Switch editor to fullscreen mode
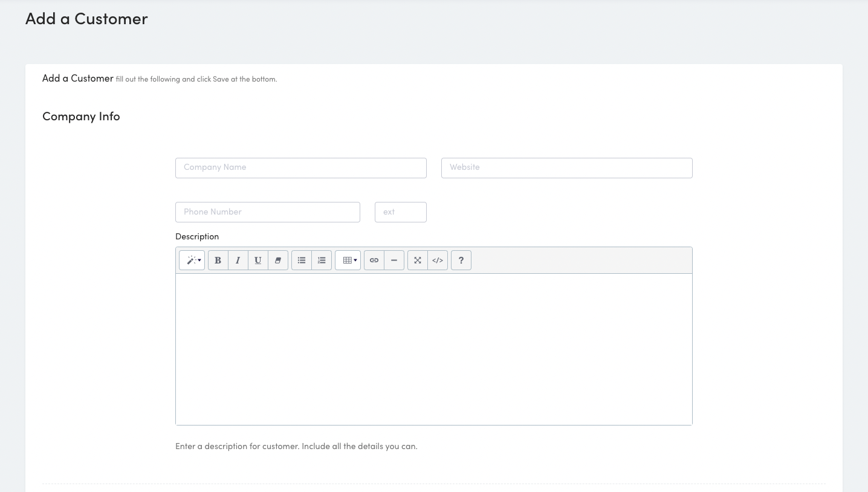 (418, 261)
